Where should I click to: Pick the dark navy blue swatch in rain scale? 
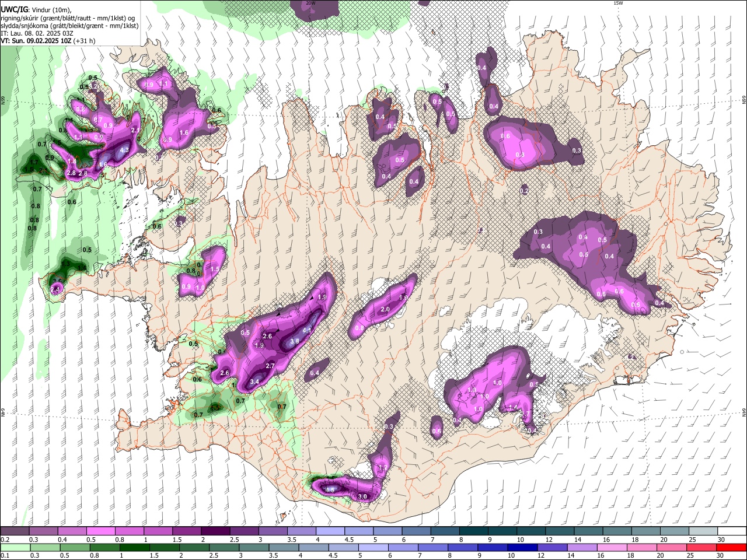522,547
